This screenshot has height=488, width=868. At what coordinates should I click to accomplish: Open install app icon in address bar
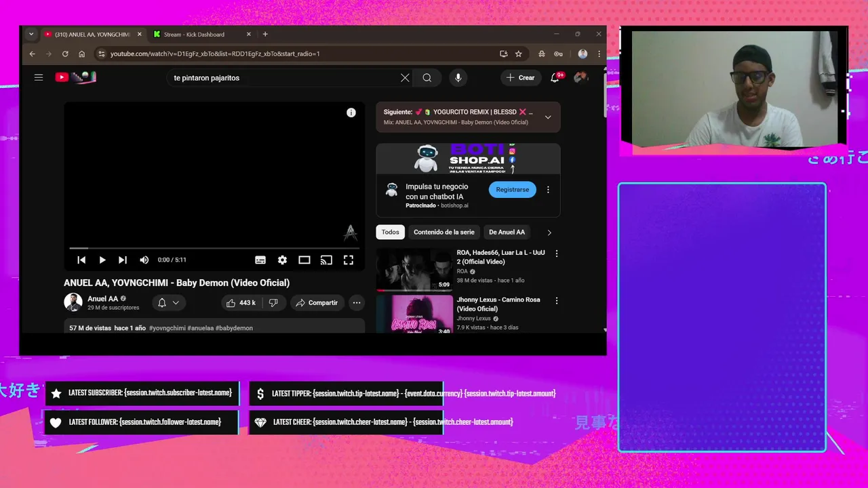coord(503,54)
